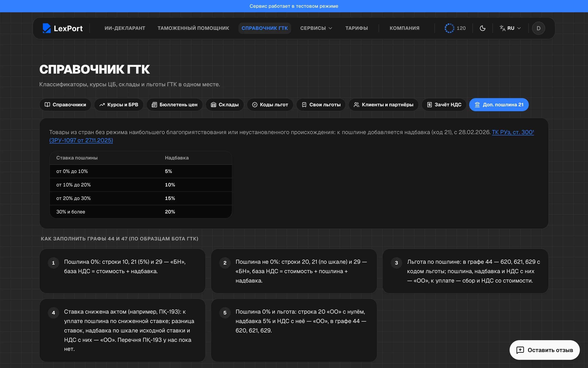The height and width of the screenshot is (368, 588).
Task: Click Ставка пошлины column header
Action: (77, 158)
